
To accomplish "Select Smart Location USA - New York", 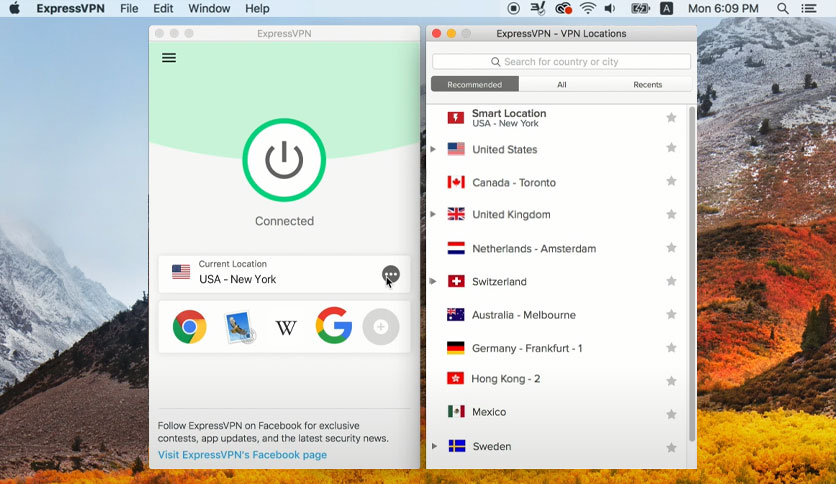I will pos(557,118).
